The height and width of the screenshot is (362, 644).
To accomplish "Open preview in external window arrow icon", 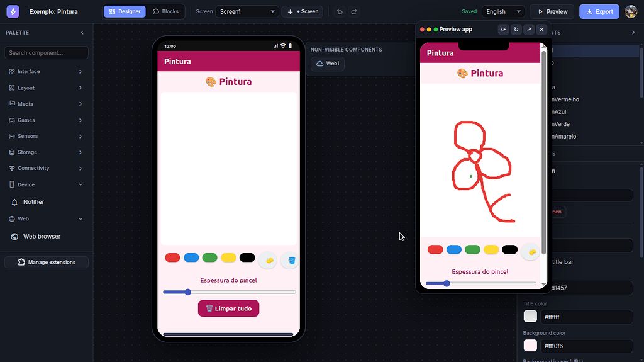I will [x=529, y=29].
